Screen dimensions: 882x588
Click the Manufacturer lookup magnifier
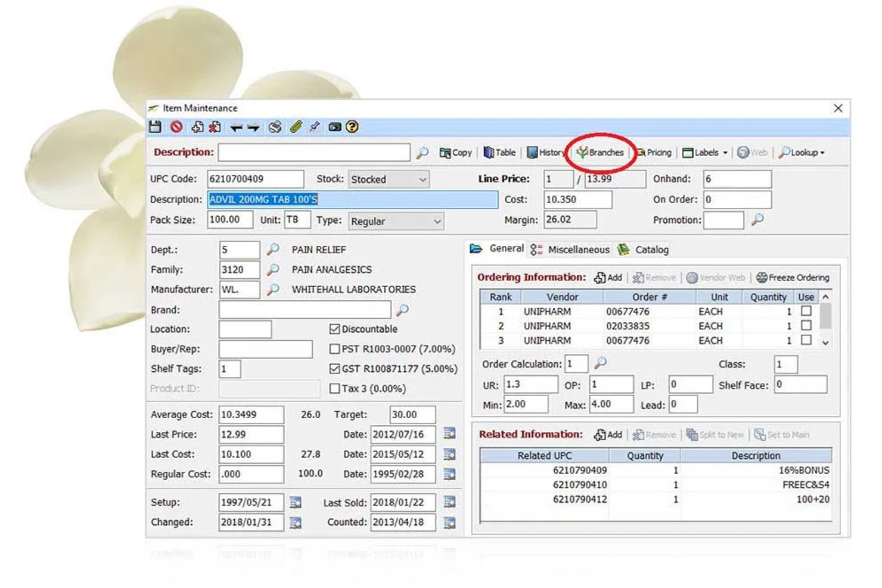[x=273, y=289]
